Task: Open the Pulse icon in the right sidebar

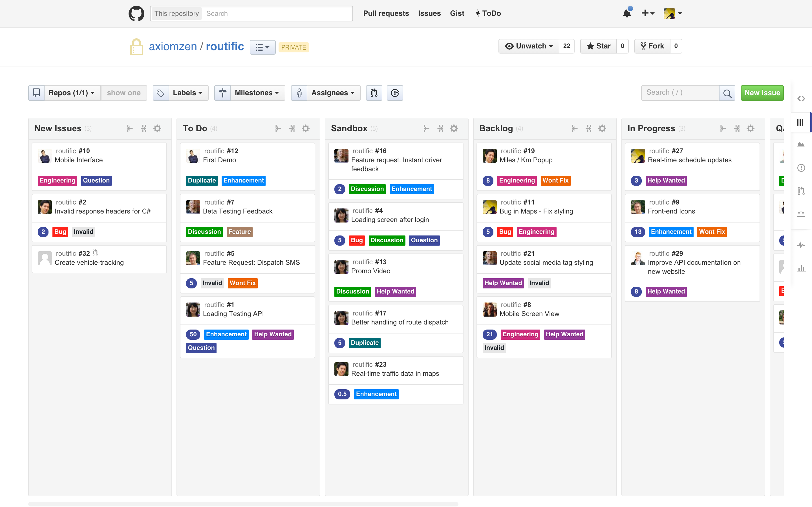Action: pos(801,245)
